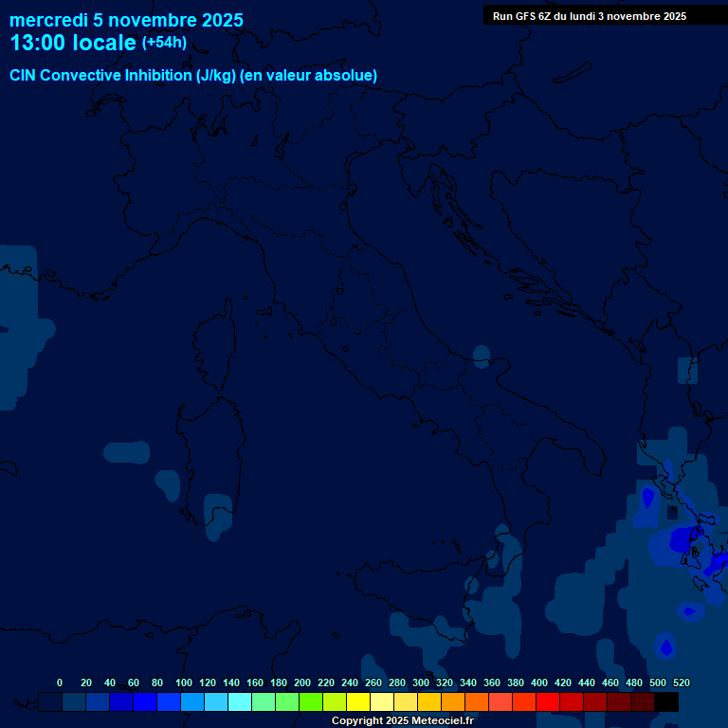Click the legend value label 520
Screen dimensions: 728x728
[681, 682]
